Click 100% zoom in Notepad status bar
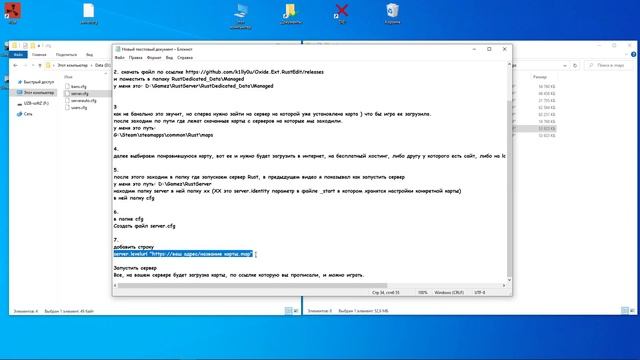This screenshot has width=640, height=360. (422, 292)
